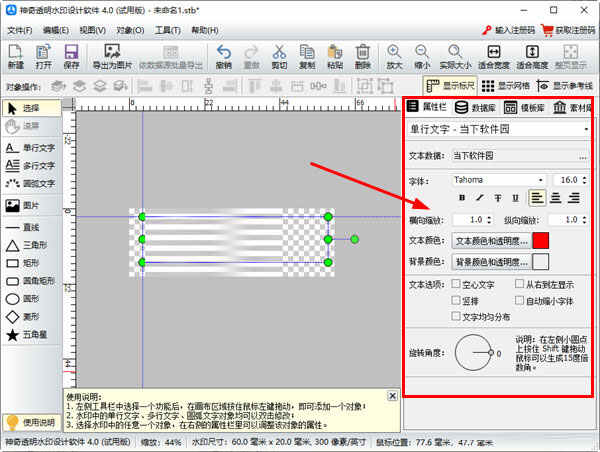The image size is (600, 452).
Task: Open the font size 16.0 dropdown
Action: (584, 180)
